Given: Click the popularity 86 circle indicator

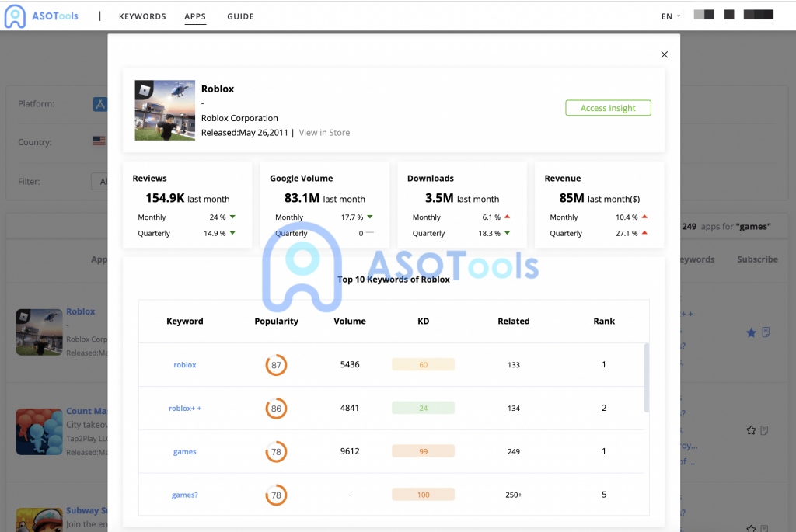Looking at the screenshot, I should pyautogui.click(x=276, y=409).
